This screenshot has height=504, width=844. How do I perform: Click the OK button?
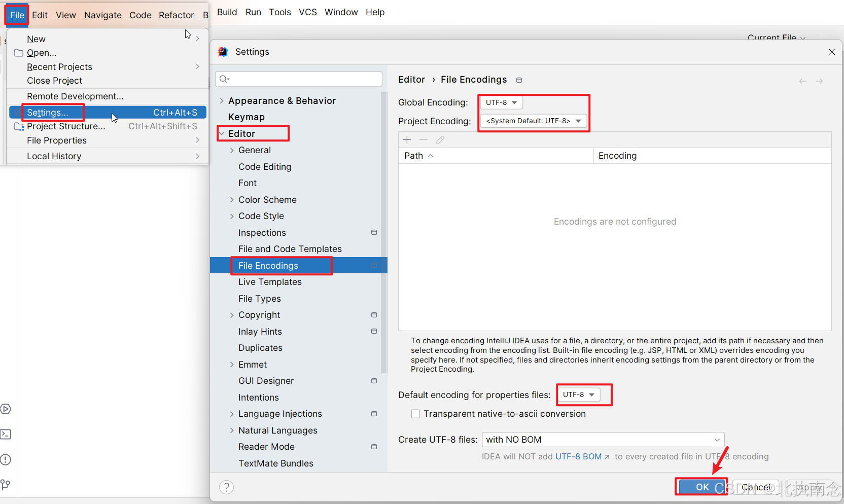702,487
